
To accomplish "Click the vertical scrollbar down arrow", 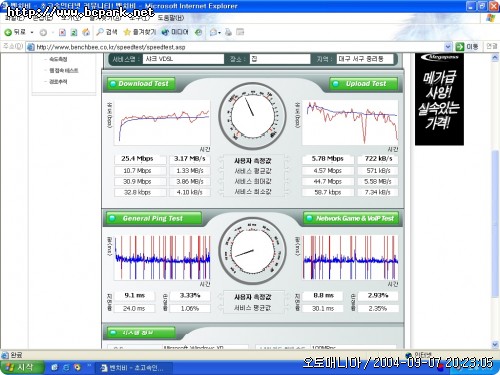I will tap(495, 344).
